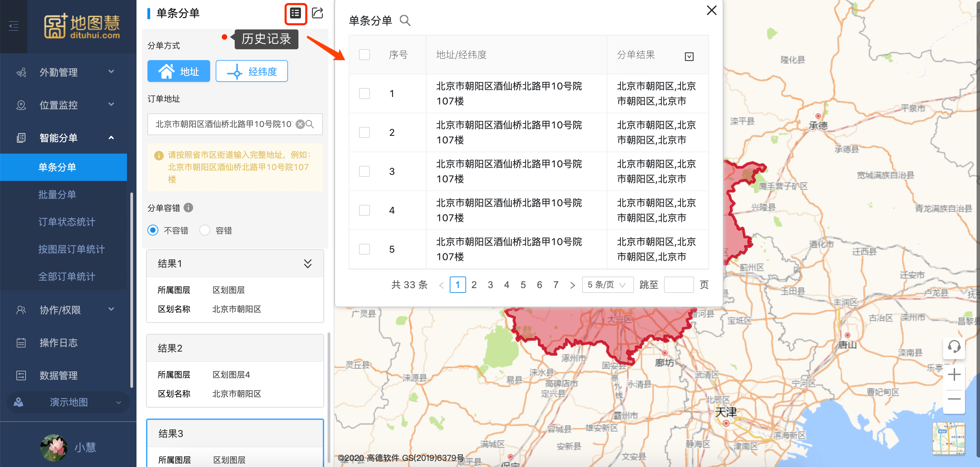Collapse the sidebar with hamburger icon

[14, 26]
